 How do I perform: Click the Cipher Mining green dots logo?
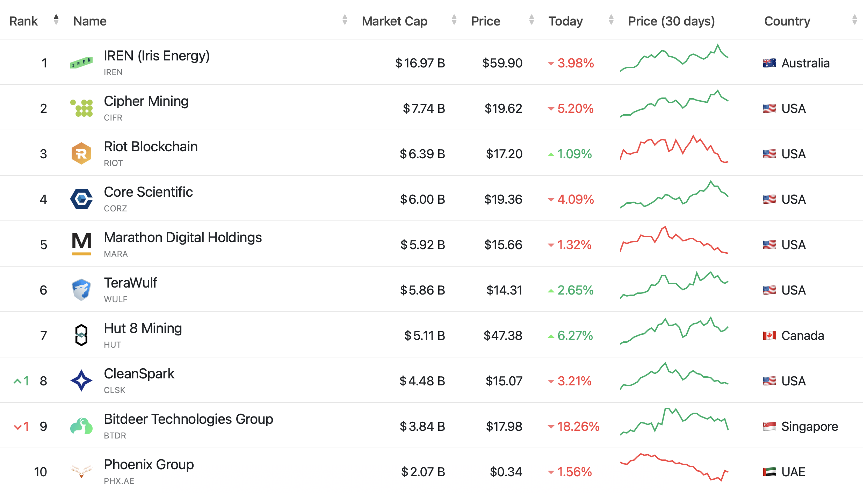(x=82, y=108)
